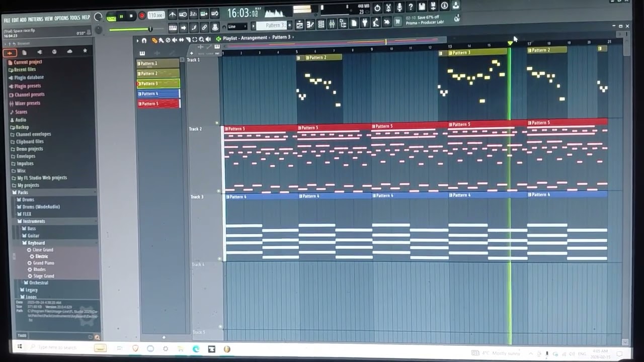Image resolution: width=644 pixels, height=362 pixels.
Task: Open the FILE menu
Action: tap(7, 20)
